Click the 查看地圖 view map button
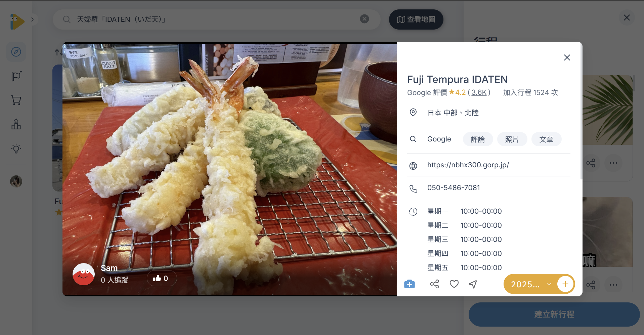Image resolution: width=644 pixels, height=335 pixels. pyautogui.click(x=416, y=19)
